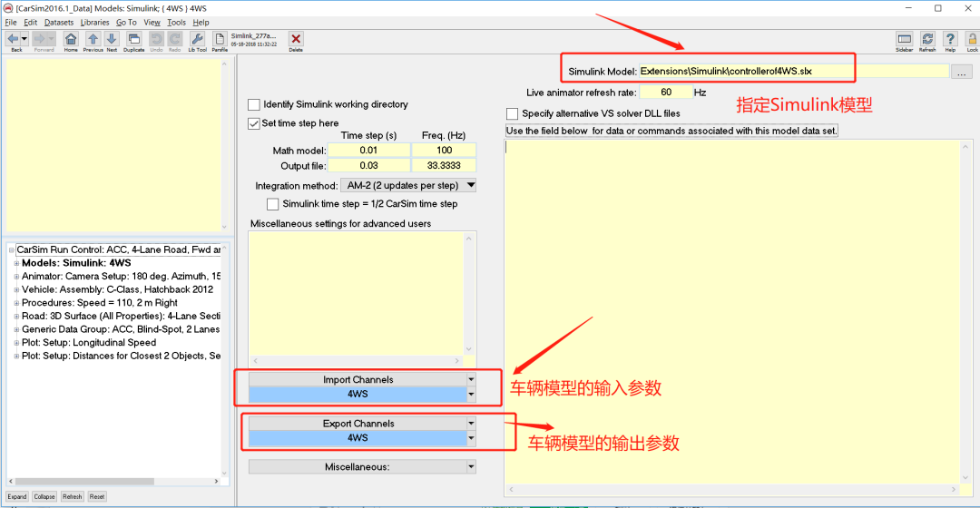Image resolution: width=980 pixels, height=508 pixels.
Task: Open the Datasets menu
Action: tap(59, 23)
